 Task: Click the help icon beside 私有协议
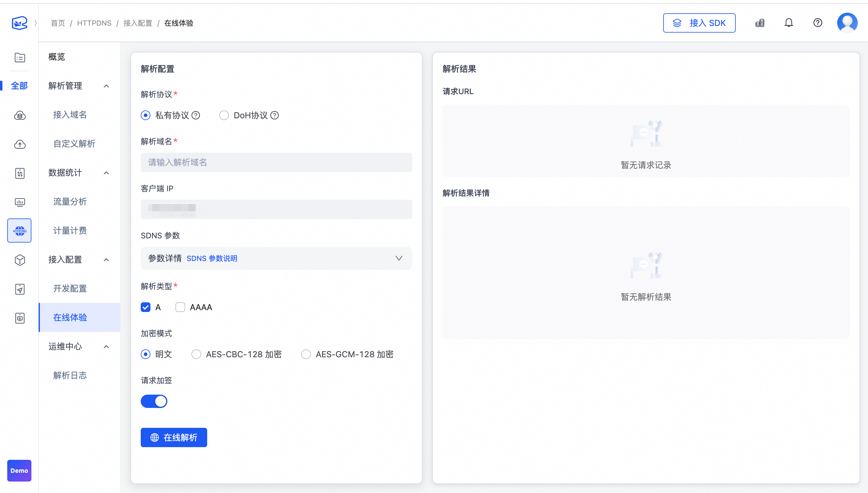pos(196,116)
